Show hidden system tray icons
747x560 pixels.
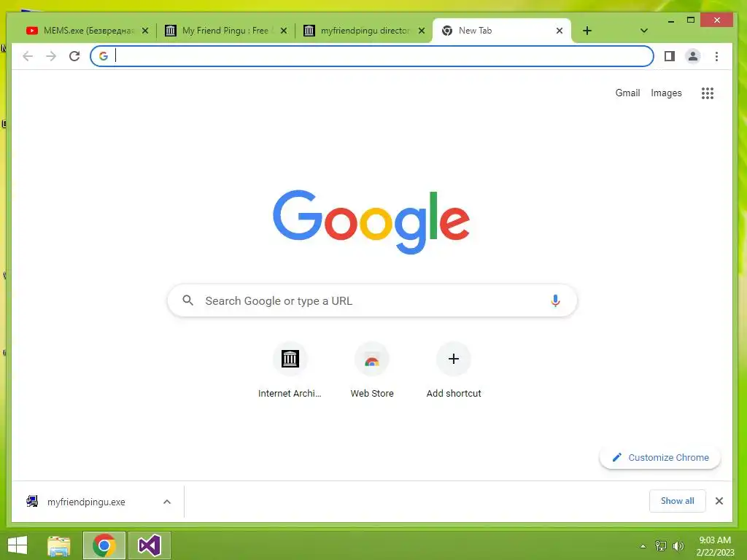pyautogui.click(x=643, y=546)
